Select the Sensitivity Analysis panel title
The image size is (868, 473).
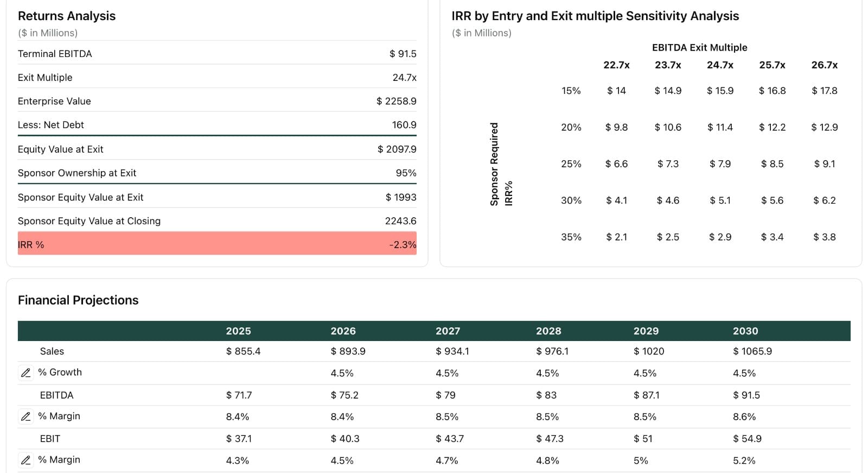click(x=595, y=16)
